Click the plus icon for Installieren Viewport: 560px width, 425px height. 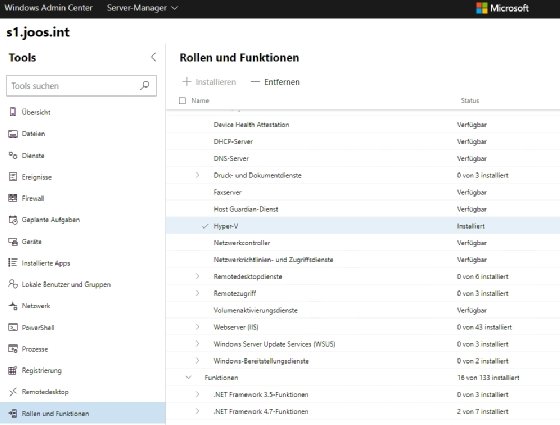point(186,82)
